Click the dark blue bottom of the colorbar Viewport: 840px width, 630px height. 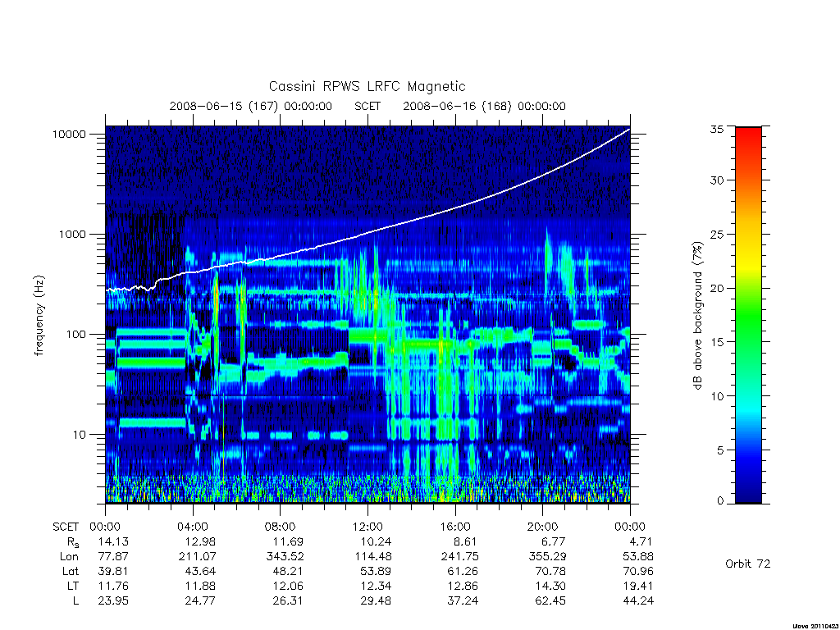[x=748, y=495]
